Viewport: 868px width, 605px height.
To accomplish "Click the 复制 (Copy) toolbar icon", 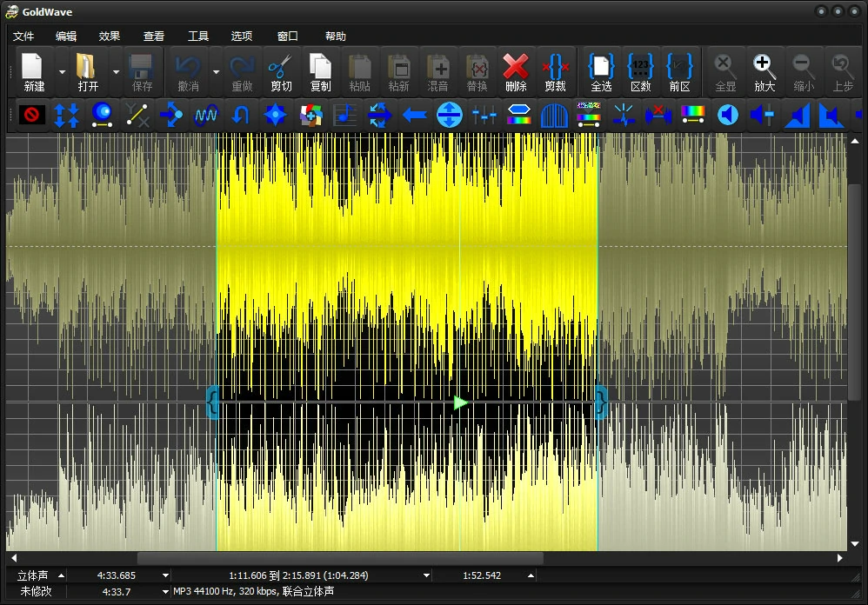I will coord(320,71).
